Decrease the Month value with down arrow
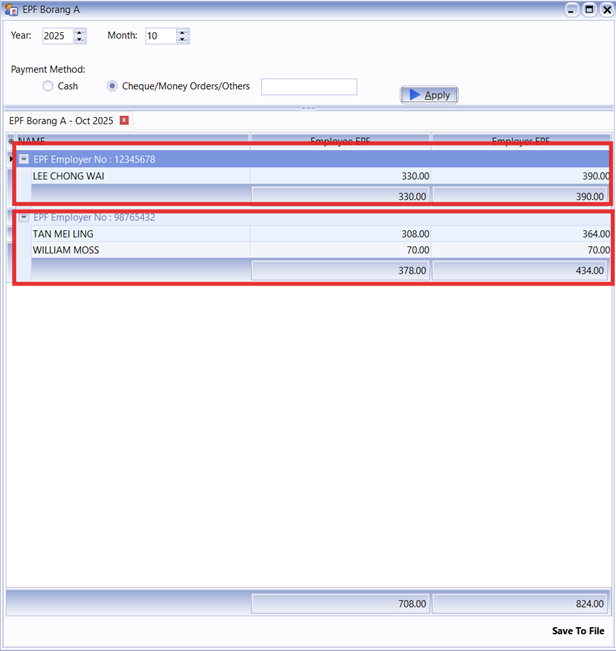 [x=182, y=40]
